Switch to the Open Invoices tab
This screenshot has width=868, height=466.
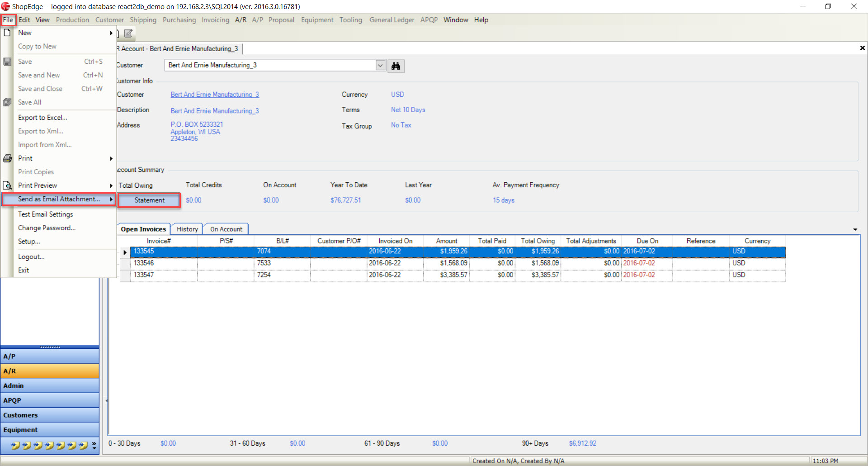click(143, 229)
